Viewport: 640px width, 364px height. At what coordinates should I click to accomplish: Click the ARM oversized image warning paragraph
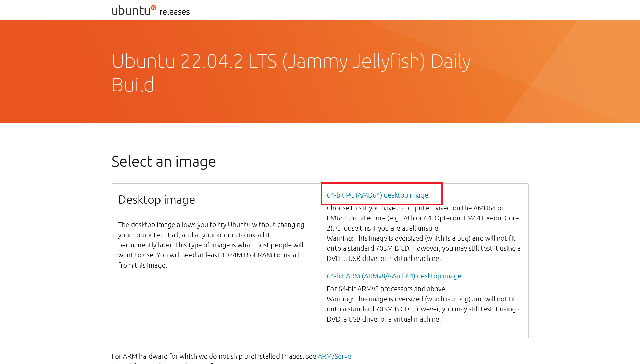point(424,309)
